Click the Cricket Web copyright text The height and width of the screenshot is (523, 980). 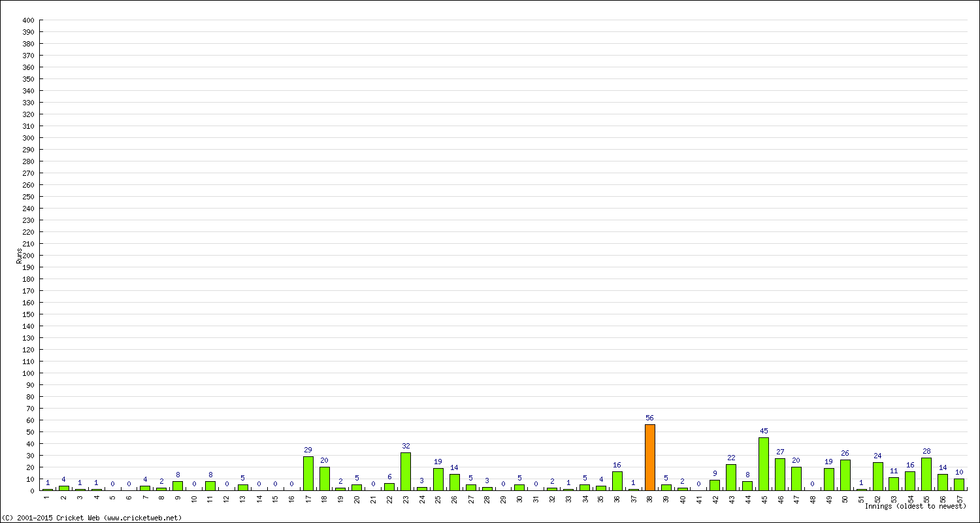pos(91,518)
